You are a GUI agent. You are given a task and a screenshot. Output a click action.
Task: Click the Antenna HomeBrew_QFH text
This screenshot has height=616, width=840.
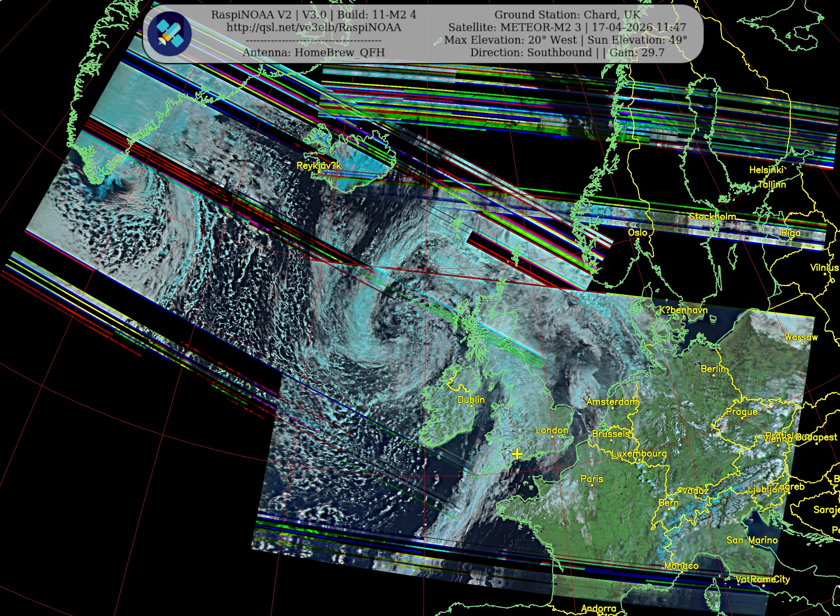(314, 53)
